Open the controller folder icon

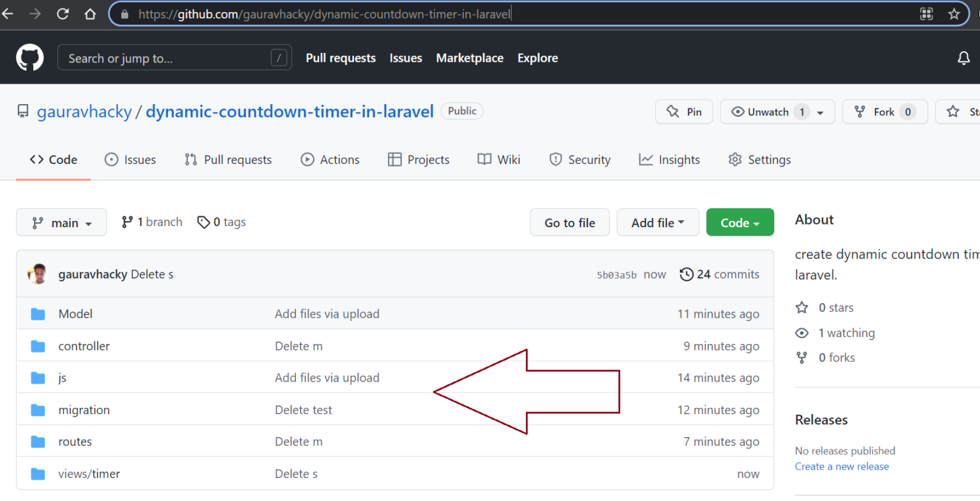pyautogui.click(x=38, y=346)
